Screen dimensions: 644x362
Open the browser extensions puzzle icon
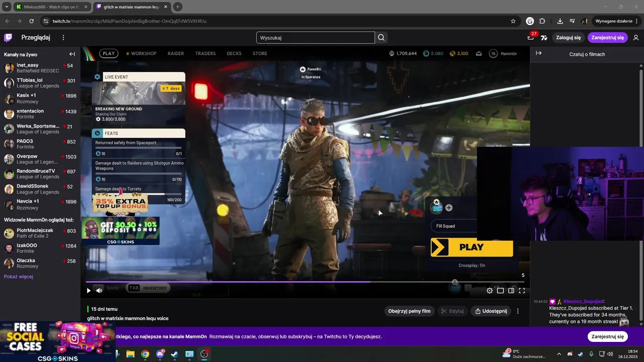pos(542,21)
